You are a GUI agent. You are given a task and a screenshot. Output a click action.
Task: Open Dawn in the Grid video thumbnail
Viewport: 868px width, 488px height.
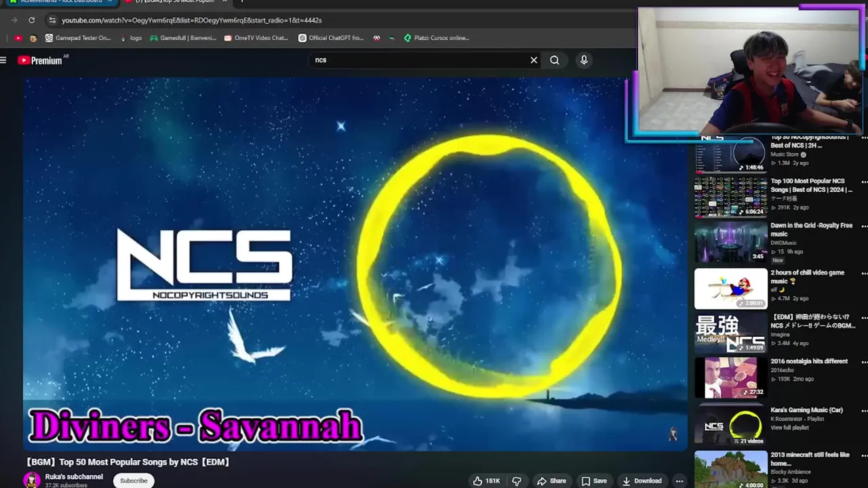click(730, 242)
